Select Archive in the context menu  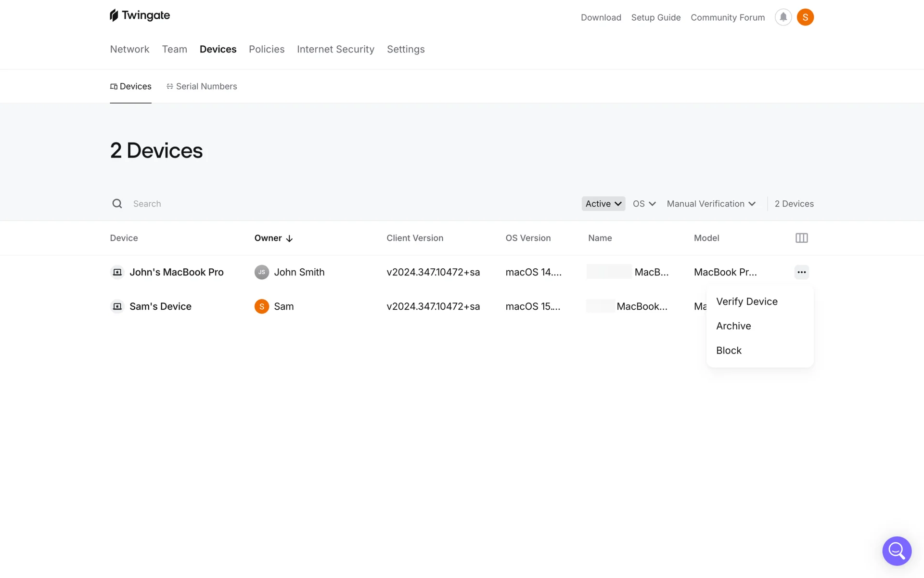click(x=733, y=326)
